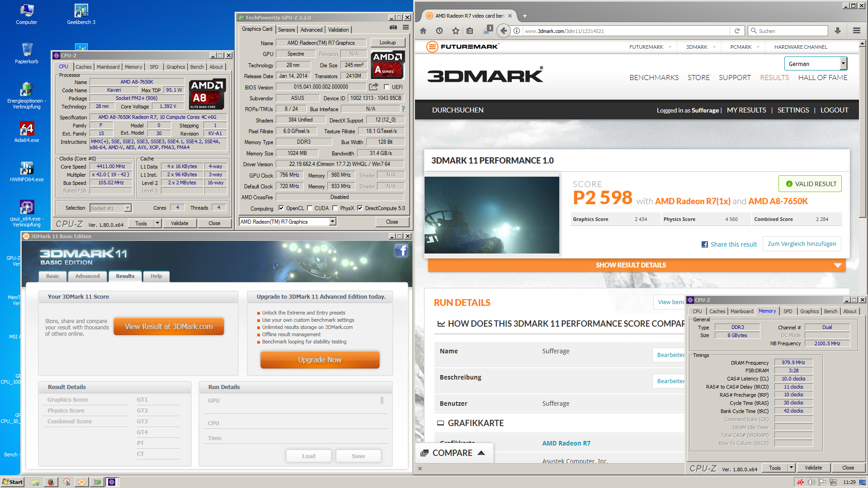Screen dimensions: 868x488
Task: Open the German language dropdown
Action: [x=815, y=64]
